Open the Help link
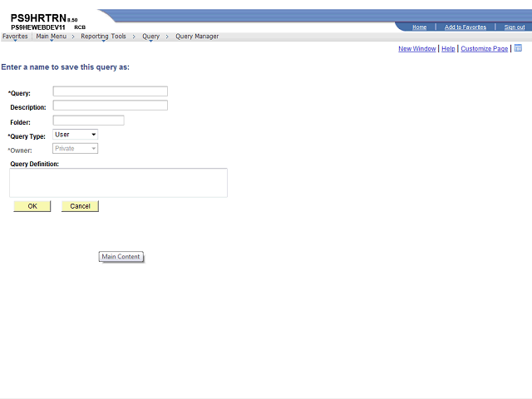 tap(448, 48)
